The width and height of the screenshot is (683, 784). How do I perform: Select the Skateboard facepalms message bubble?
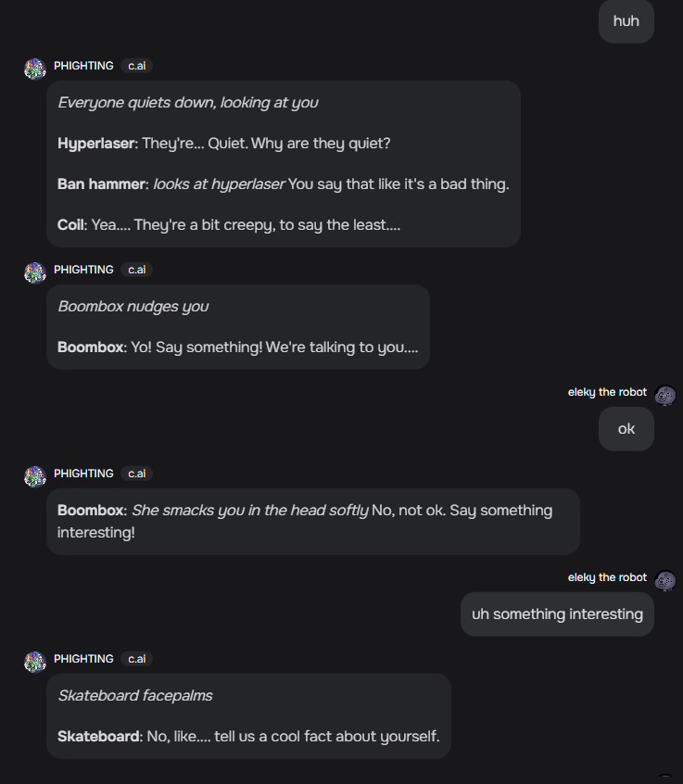pyautogui.click(x=248, y=715)
